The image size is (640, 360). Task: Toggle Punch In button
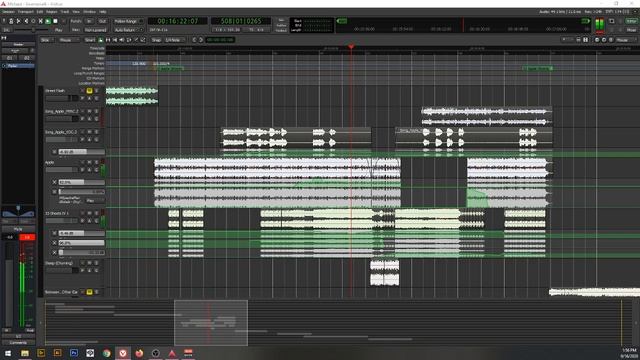tap(89, 21)
